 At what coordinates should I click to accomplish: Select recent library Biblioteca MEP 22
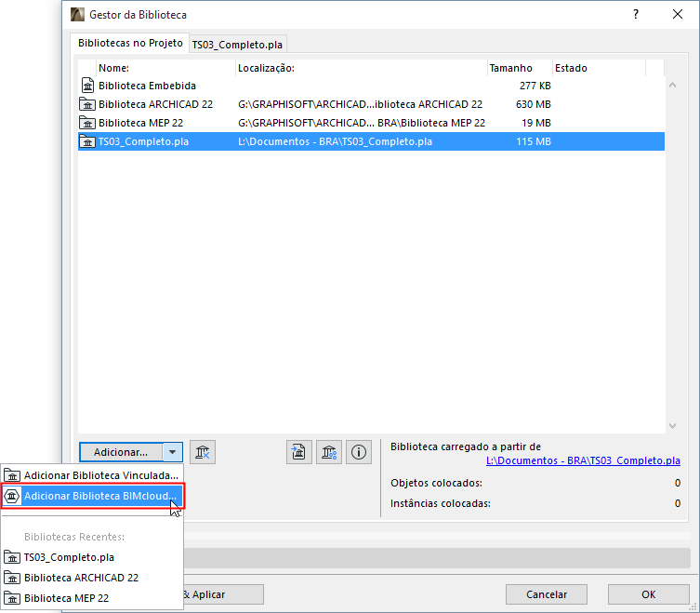coord(92,598)
